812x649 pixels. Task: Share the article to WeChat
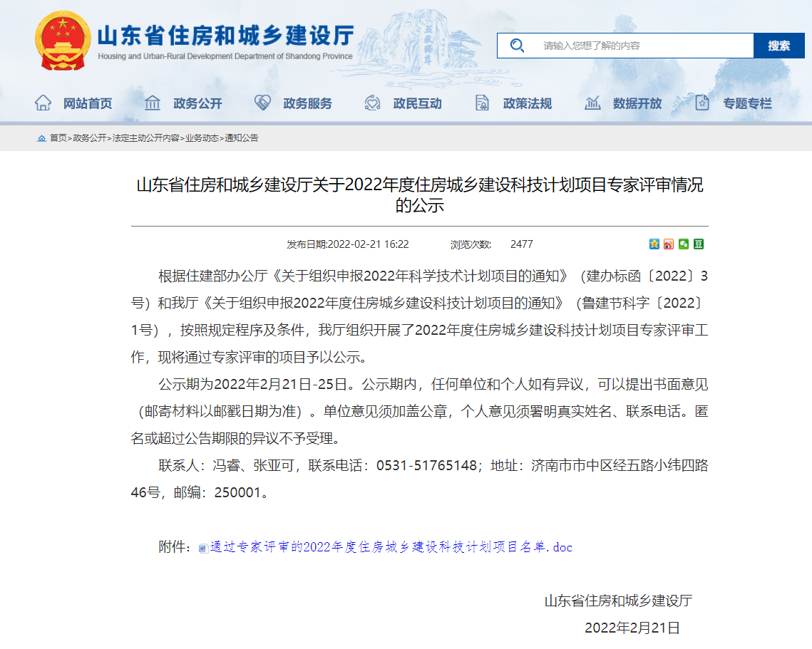(x=684, y=244)
